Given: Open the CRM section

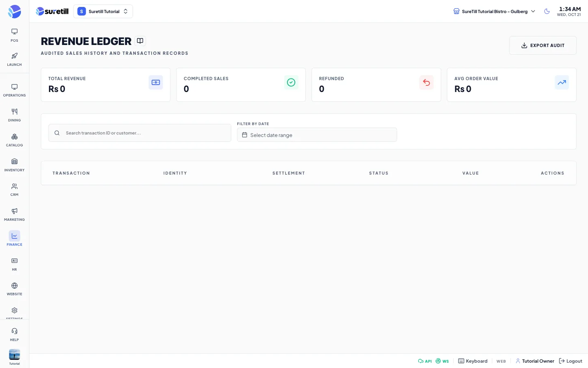Looking at the screenshot, I should click(14, 190).
